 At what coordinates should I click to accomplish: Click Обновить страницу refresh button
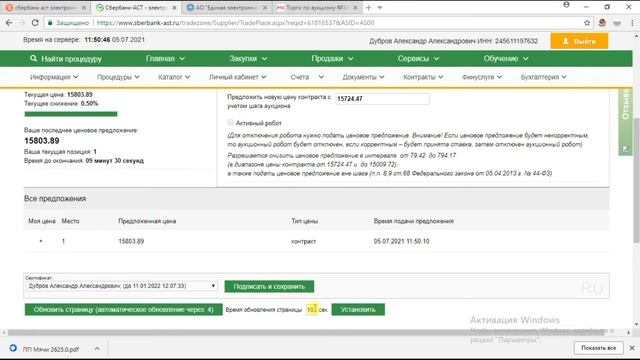(x=123, y=309)
